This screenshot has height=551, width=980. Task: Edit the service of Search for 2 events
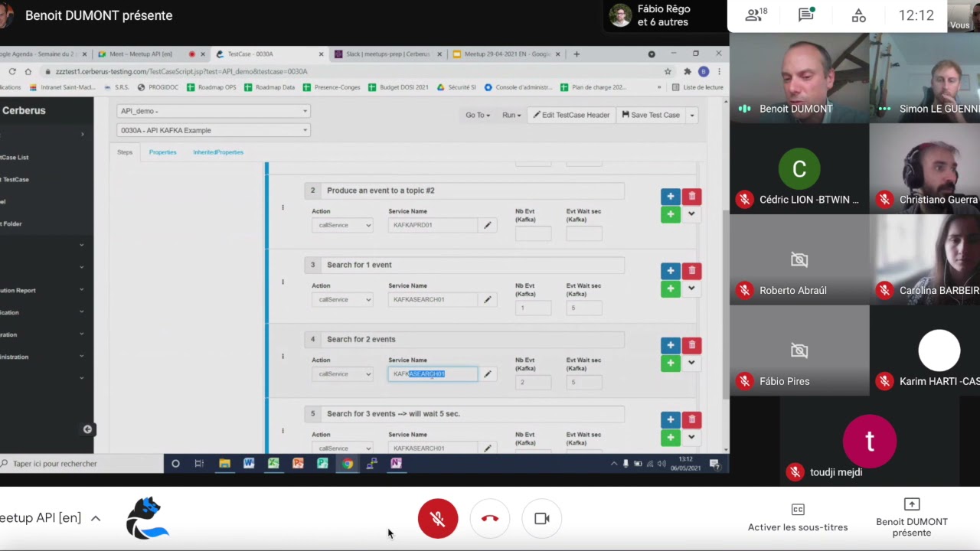(487, 373)
